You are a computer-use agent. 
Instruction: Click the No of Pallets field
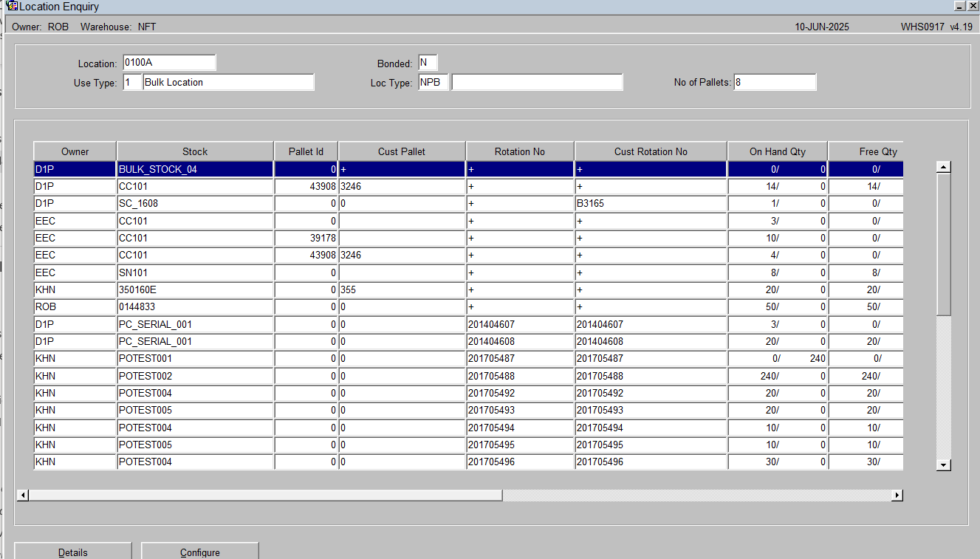(x=775, y=82)
